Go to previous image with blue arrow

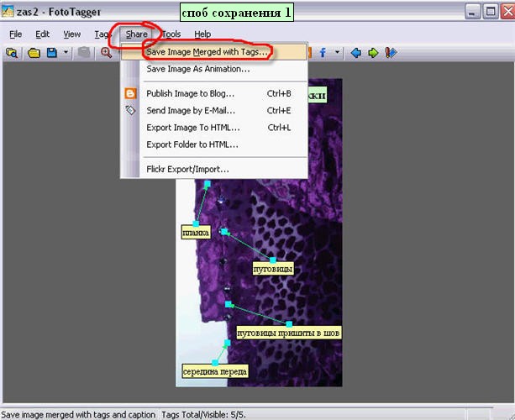click(x=355, y=53)
